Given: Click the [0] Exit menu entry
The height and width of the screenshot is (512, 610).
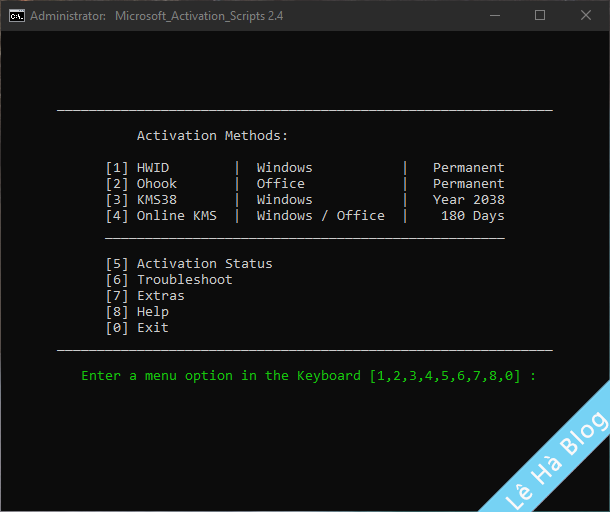Looking at the screenshot, I should pyautogui.click(x=136, y=328).
